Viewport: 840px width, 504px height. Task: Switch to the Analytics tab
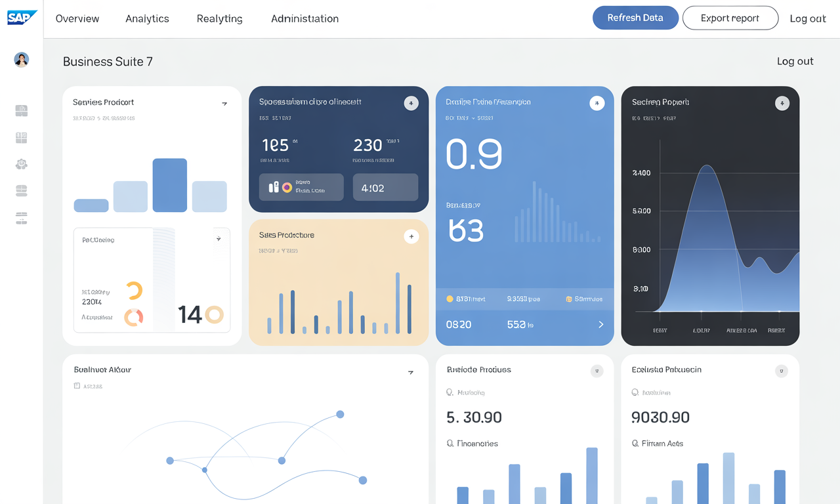point(148,18)
